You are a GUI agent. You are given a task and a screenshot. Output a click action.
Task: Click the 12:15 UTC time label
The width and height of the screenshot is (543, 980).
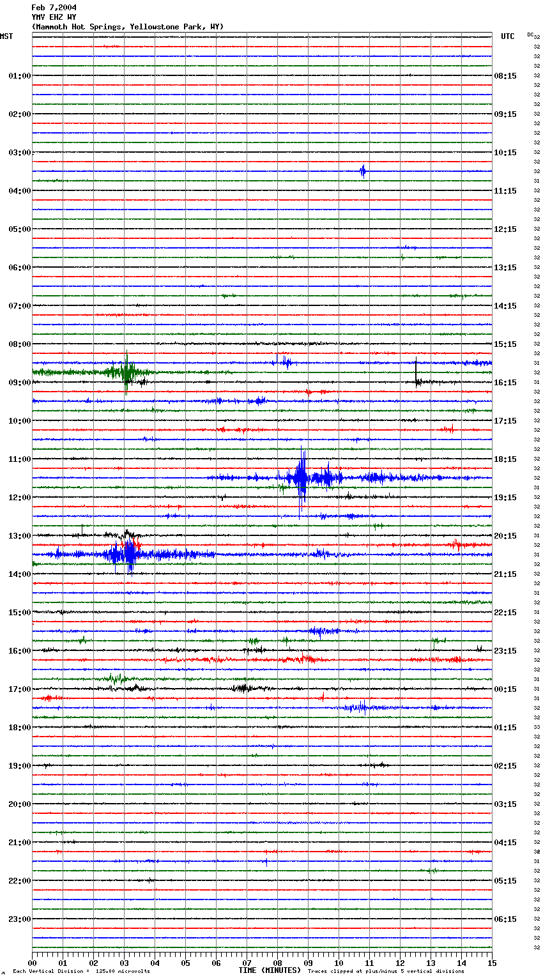coord(505,229)
